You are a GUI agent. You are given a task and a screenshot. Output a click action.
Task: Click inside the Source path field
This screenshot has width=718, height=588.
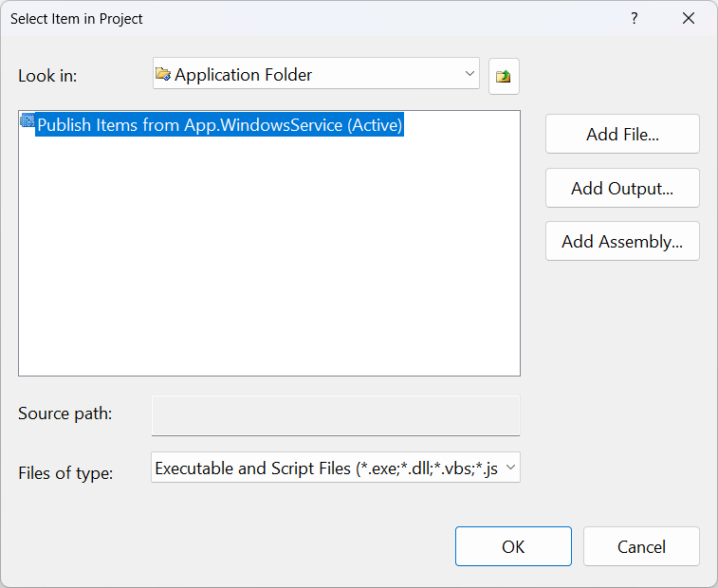[335, 415]
